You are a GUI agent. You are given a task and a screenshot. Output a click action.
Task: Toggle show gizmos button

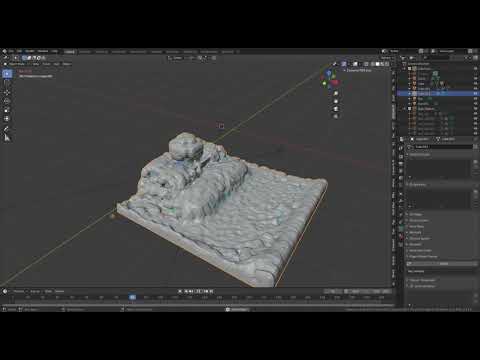344,64
